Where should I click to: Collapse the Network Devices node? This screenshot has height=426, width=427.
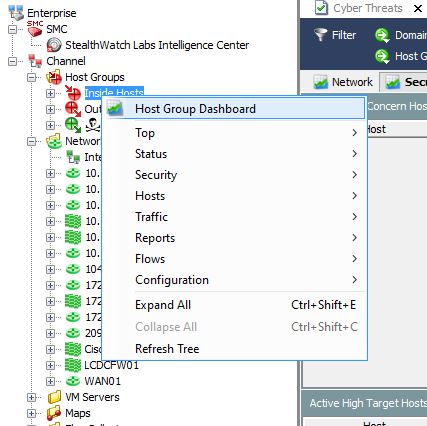pyautogui.click(x=31, y=141)
